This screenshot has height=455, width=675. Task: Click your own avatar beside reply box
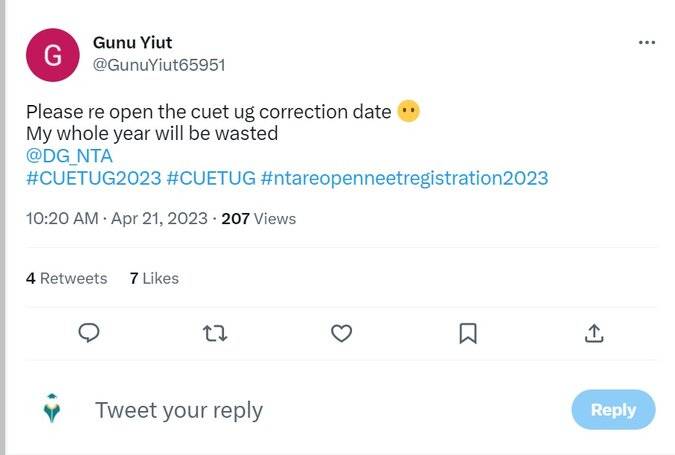(52, 409)
